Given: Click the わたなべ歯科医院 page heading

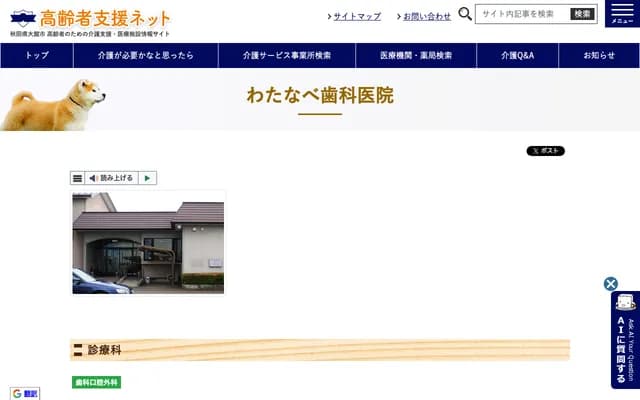Looking at the screenshot, I should pos(320,95).
